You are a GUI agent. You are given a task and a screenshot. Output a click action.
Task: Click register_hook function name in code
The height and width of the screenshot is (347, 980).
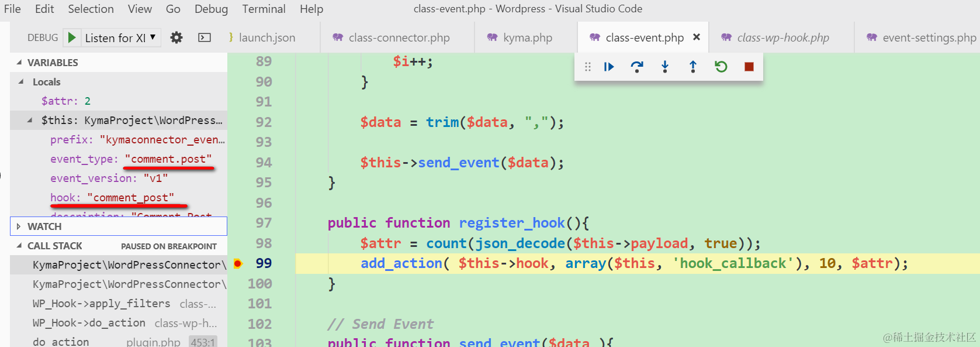click(511, 223)
